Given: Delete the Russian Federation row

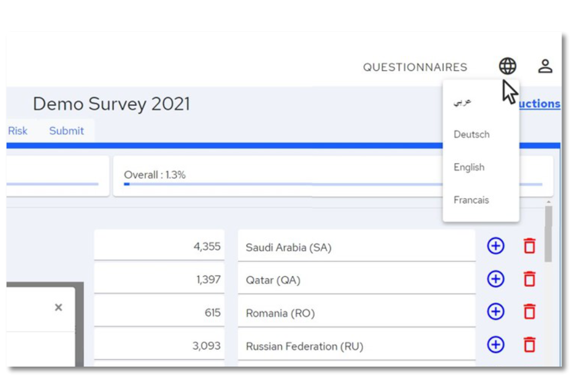Looking at the screenshot, I should [x=530, y=345].
